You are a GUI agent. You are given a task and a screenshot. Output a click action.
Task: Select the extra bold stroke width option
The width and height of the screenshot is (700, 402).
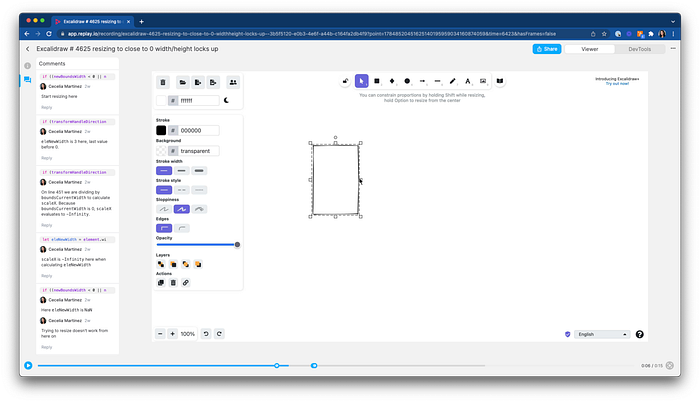point(199,171)
